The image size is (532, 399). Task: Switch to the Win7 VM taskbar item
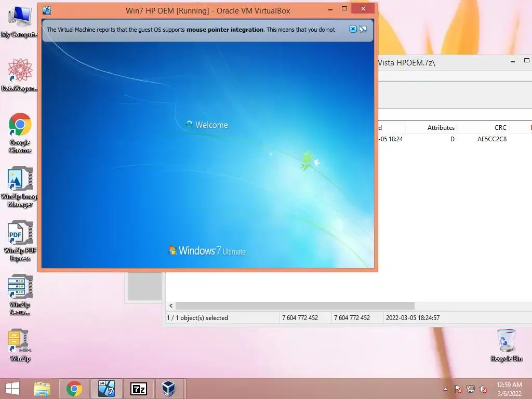point(107,389)
